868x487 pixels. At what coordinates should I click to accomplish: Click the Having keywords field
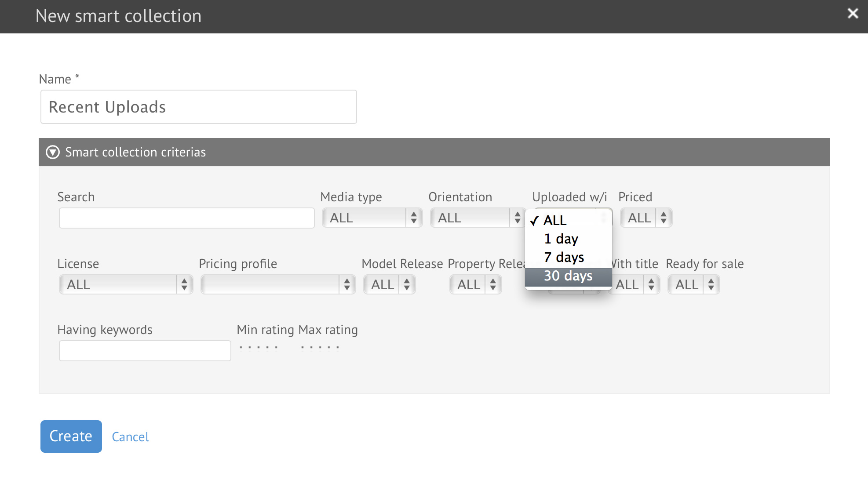(x=145, y=351)
